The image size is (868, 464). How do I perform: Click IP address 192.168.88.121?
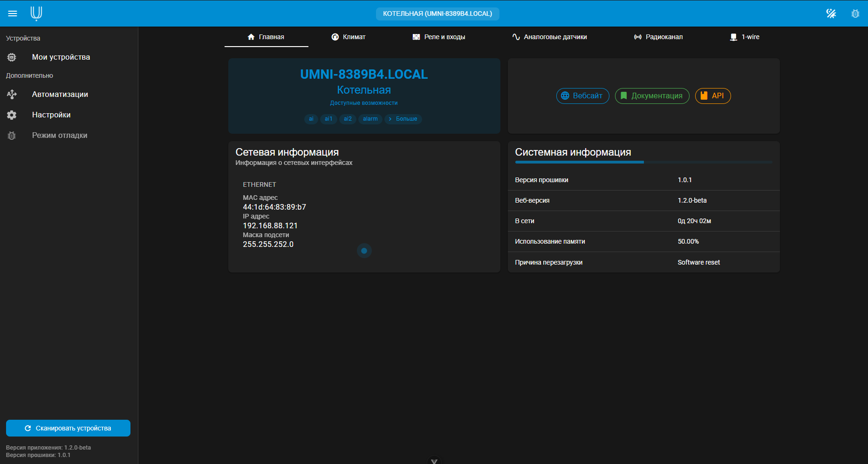click(270, 225)
